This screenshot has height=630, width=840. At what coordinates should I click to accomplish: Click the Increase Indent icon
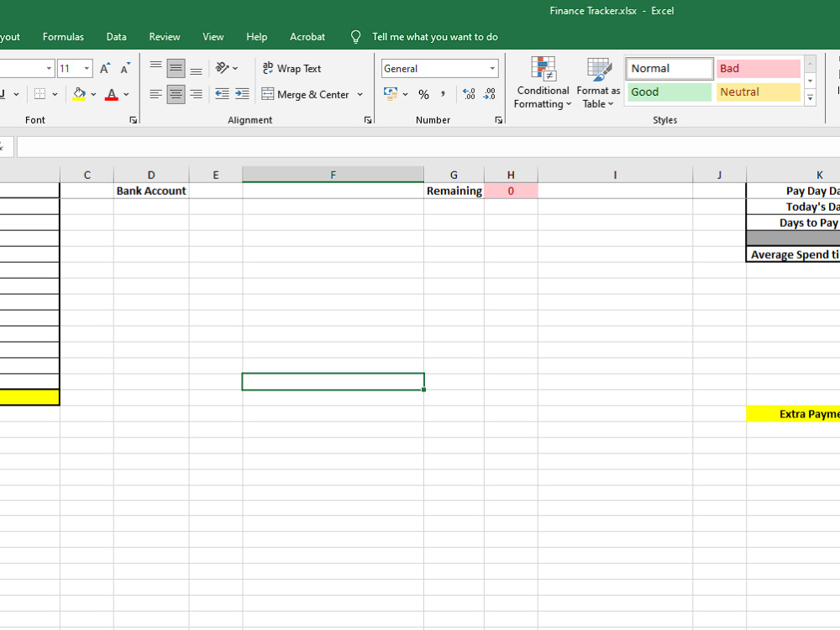(242, 94)
